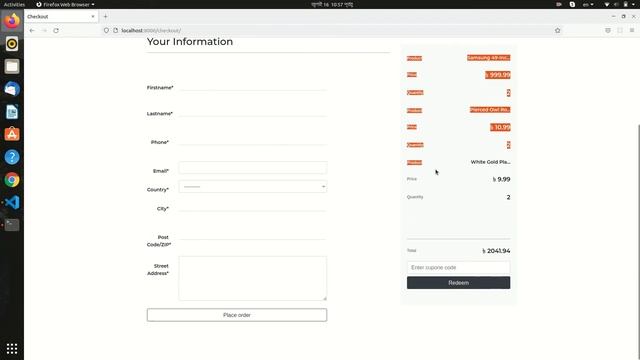Show applications grid in the dock
The image size is (640, 360).
(x=12, y=349)
